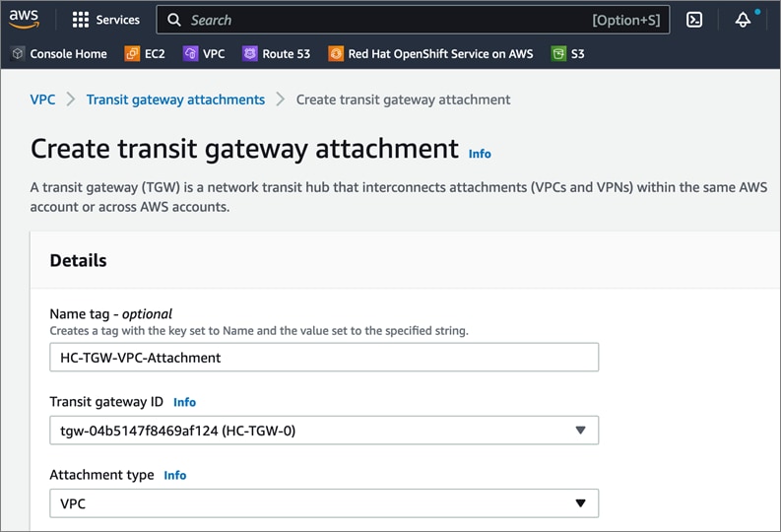781x532 pixels.
Task: Open Red Hat OpenShift Service on AWS
Action: pyautogui.click(x=430, y=54)
